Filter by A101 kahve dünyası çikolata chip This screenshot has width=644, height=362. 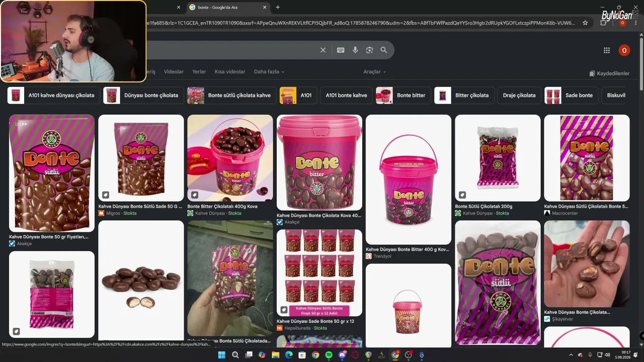(x=53, y=96)
